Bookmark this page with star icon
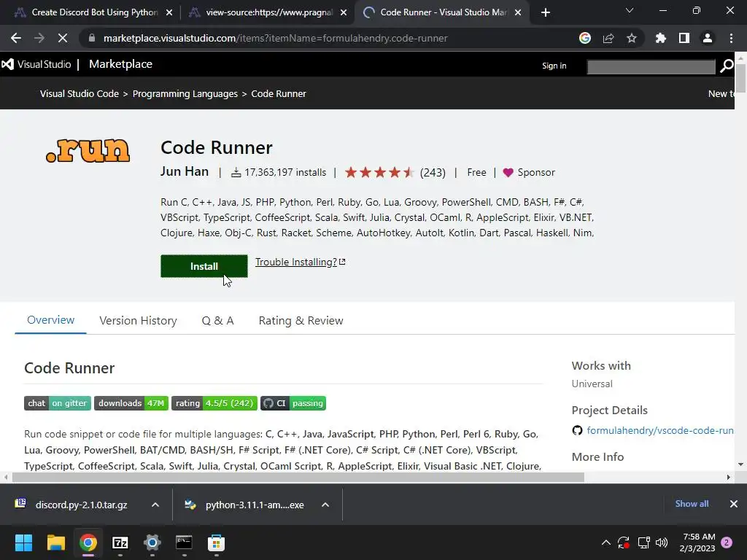 click(632, 38)
